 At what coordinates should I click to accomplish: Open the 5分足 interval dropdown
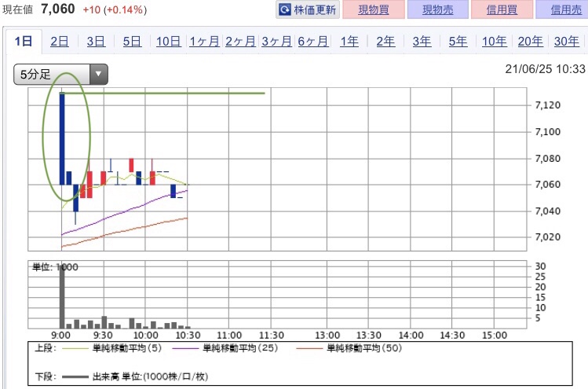[60, 75]
